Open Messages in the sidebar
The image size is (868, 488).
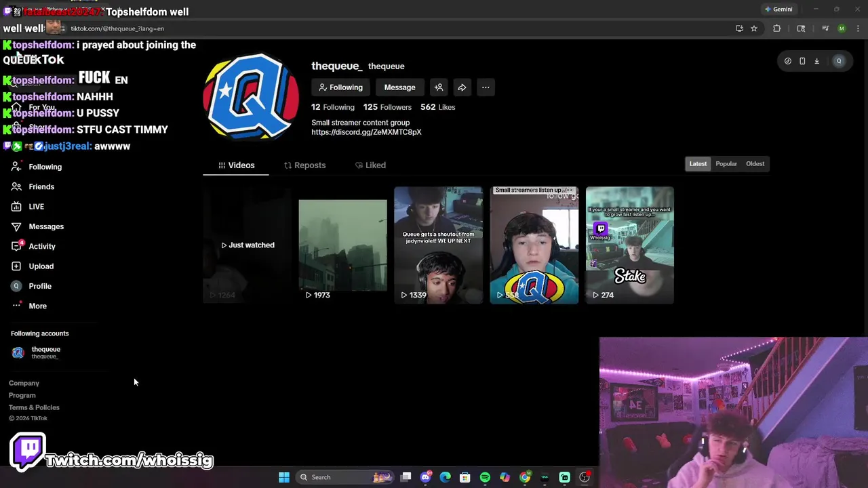coord(46,226)
